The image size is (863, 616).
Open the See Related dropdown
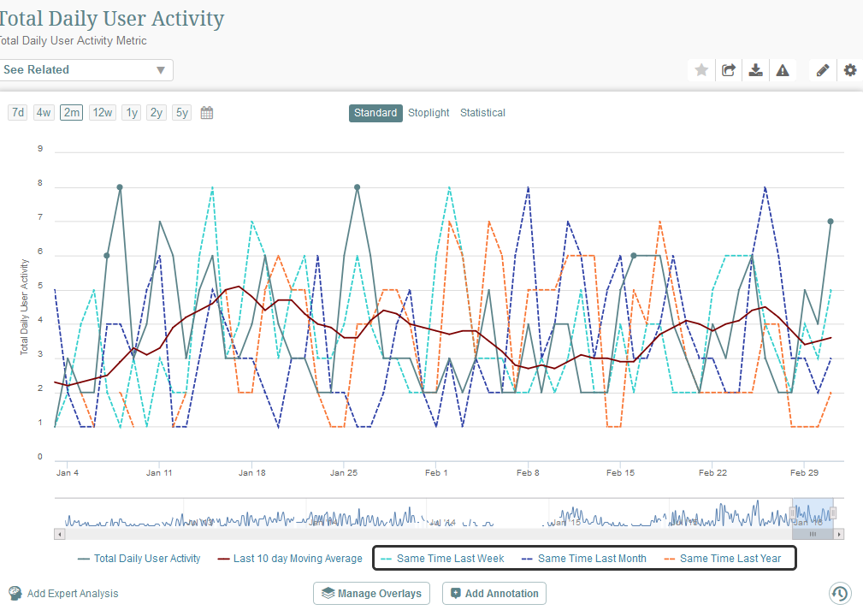[86, 69]
